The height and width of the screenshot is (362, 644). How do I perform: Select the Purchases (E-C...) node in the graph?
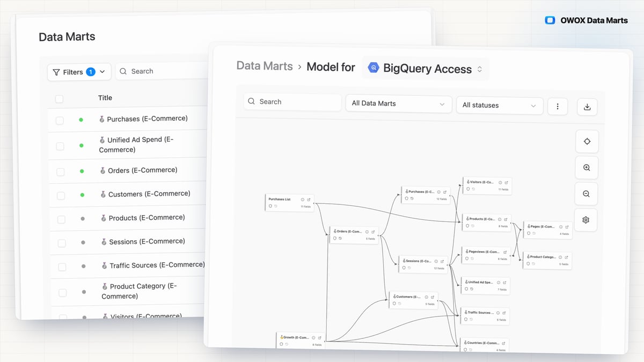pos(425,195)
